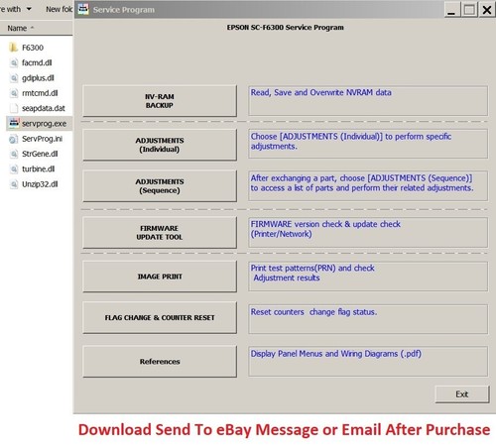Close the Service Program window

(487, 10)
